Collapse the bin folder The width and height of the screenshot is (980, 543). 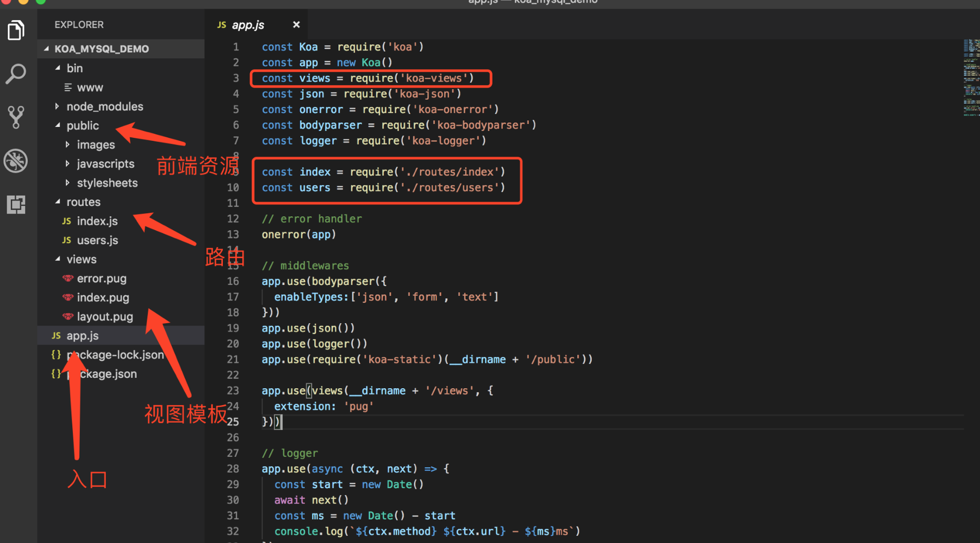coord(57,68)
